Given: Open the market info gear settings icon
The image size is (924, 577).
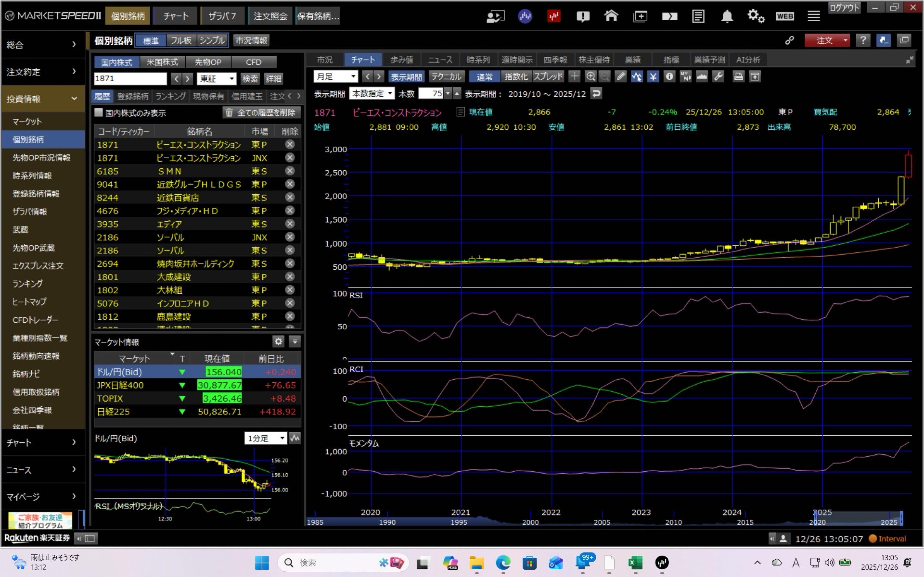Looking at the screenshot, I should (x=278, y=341).
